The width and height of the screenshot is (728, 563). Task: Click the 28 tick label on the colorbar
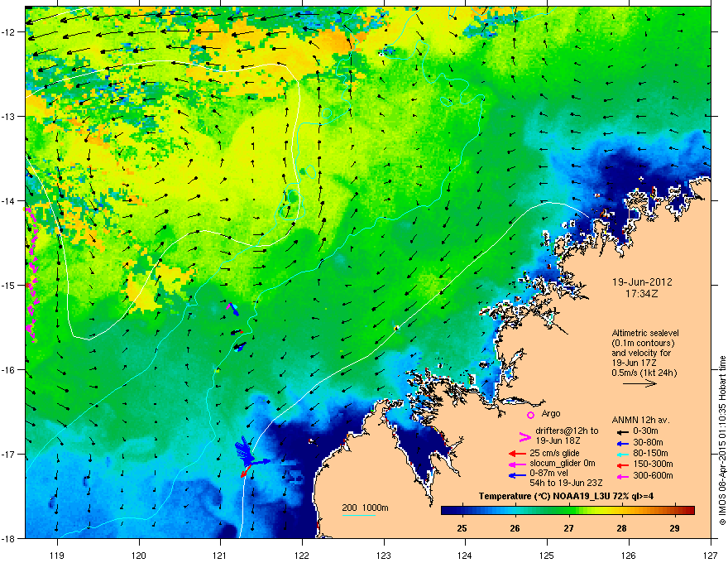point(621,528)
